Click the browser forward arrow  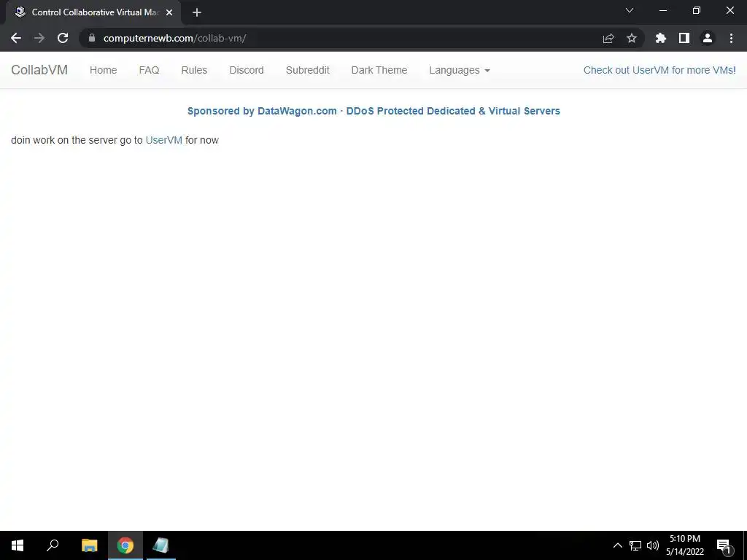39,38
